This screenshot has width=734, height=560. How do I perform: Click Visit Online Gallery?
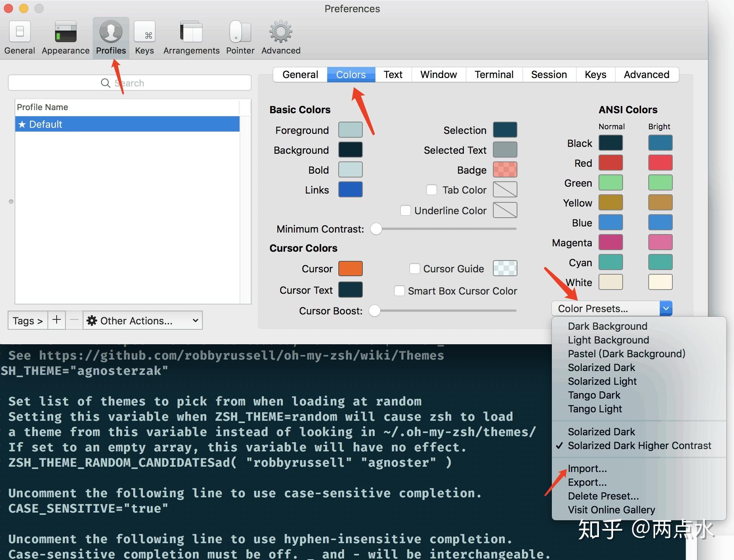pos(611,510)
